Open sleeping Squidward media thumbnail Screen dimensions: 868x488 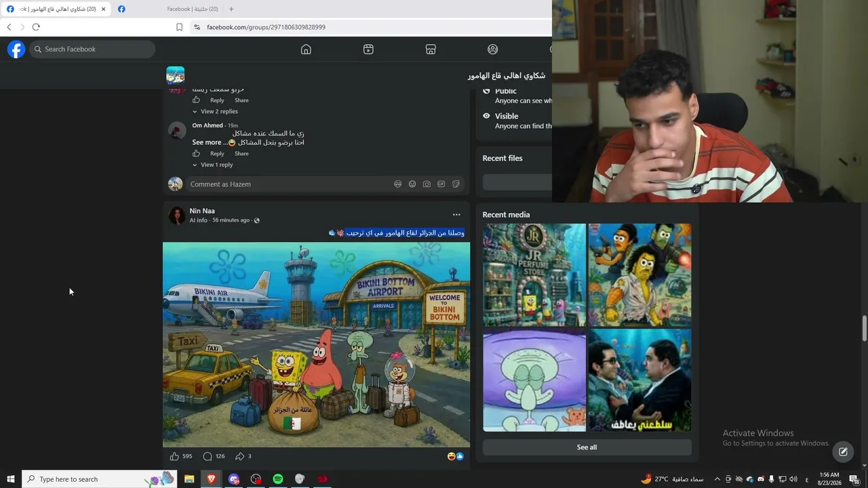[534, 380]
